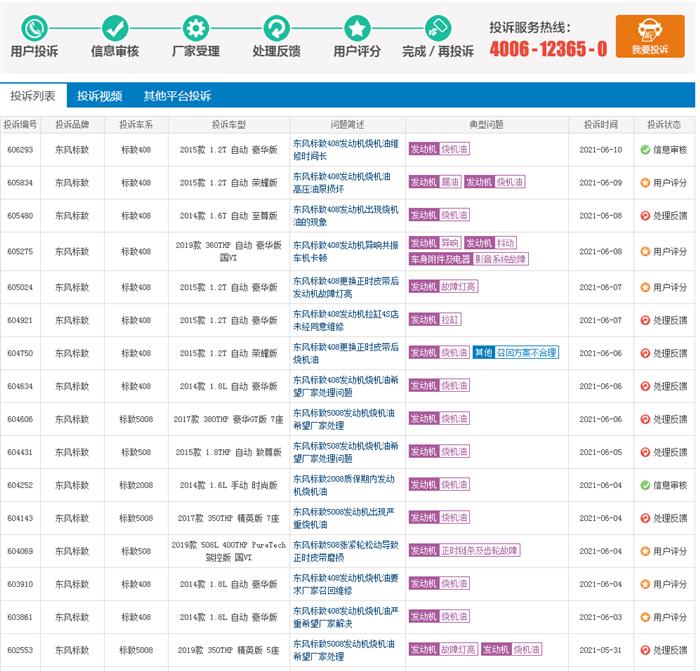This screenshot has width=700, height=671.
Task: Click 典型问题 column header
Action: 487,125
